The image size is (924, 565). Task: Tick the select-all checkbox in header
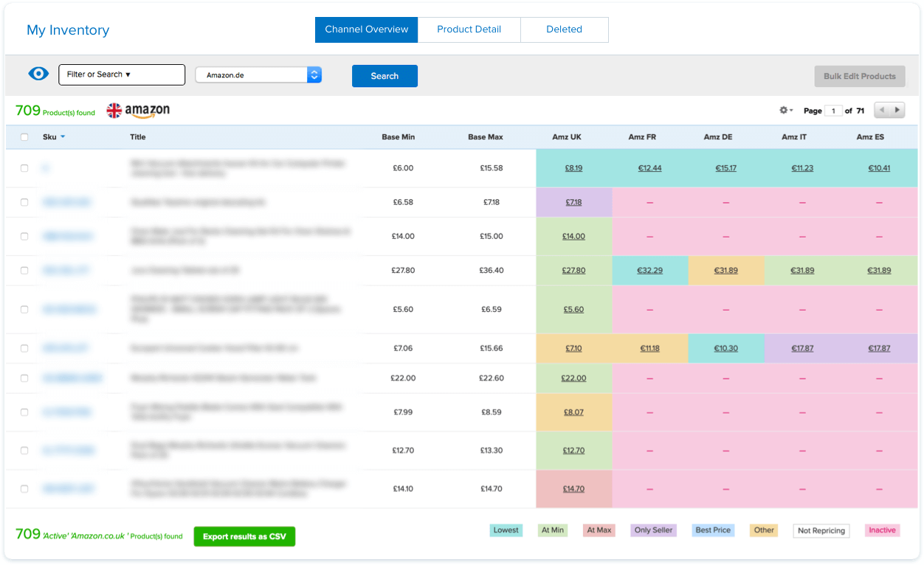coord(24,137)
